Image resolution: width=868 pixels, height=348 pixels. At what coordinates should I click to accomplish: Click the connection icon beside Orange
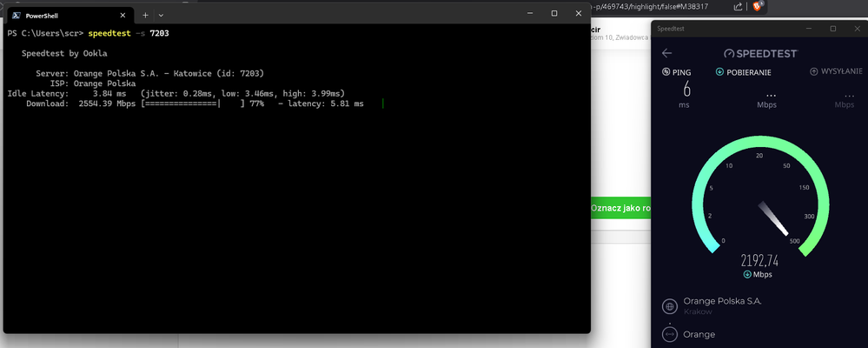[x=670, y=334]
